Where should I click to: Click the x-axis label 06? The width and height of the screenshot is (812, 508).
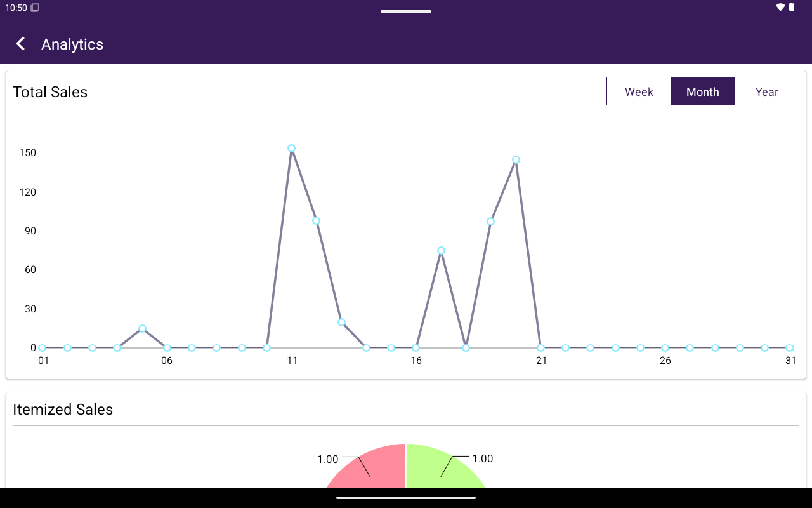click(x=166, y=361)
